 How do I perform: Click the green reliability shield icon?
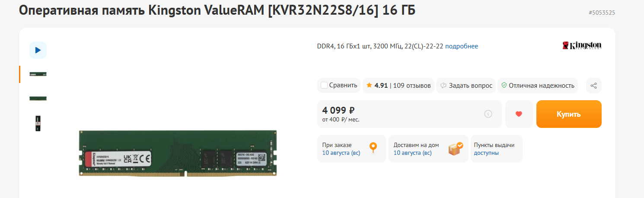[x=504, y=86]
